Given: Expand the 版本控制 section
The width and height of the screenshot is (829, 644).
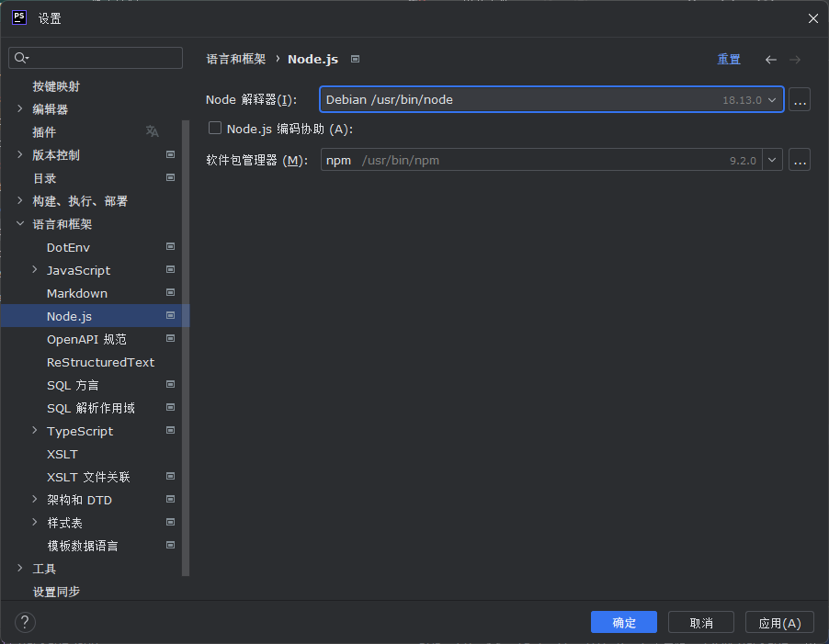Looking at the screenshot, I should coord(20,154).
